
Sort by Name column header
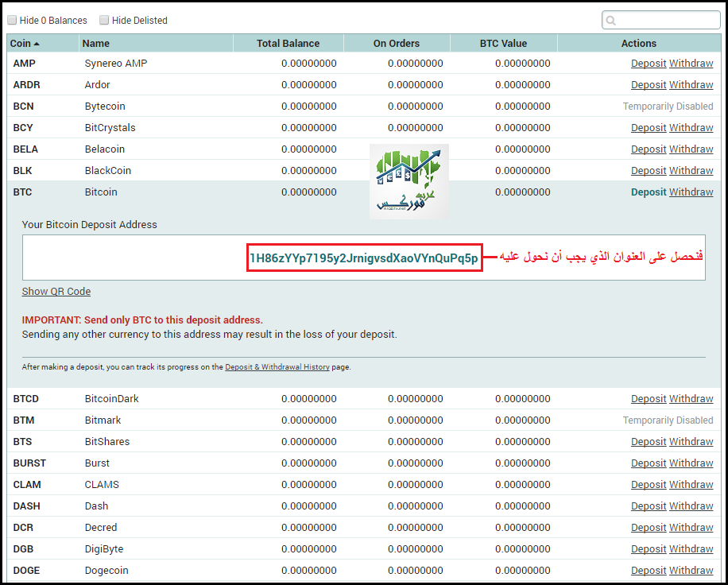tap(156, 43)
